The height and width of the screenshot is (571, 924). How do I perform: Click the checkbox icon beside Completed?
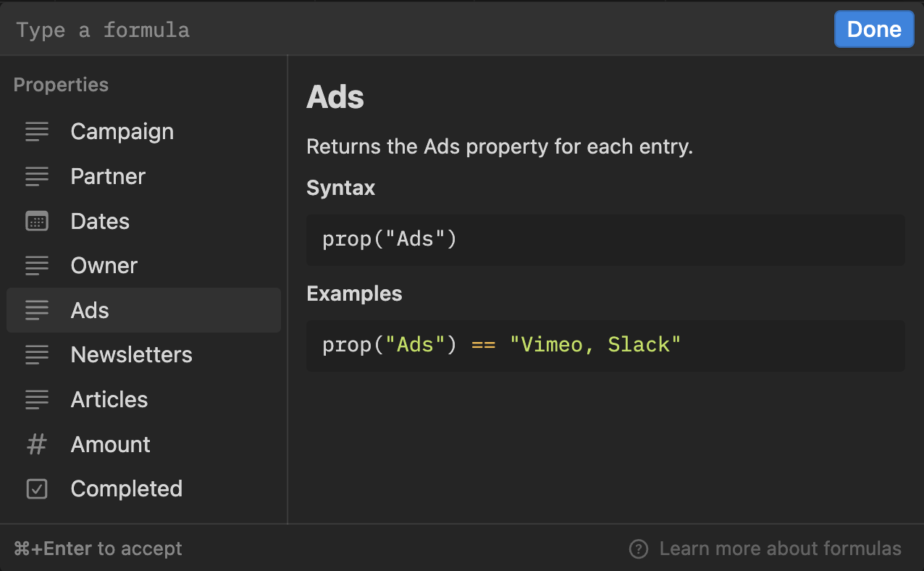pos(37,489)
